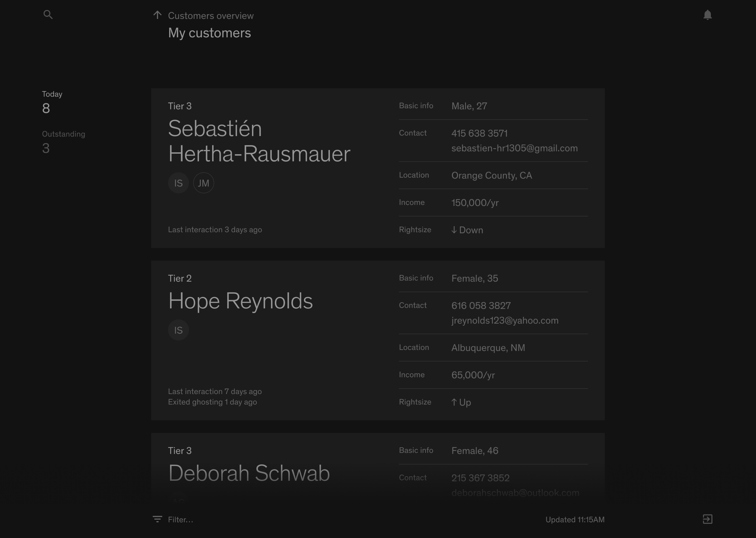Click the Rightsize Down value
The width and height of the screenshot is (756, 538).
(x=467, y=230)
